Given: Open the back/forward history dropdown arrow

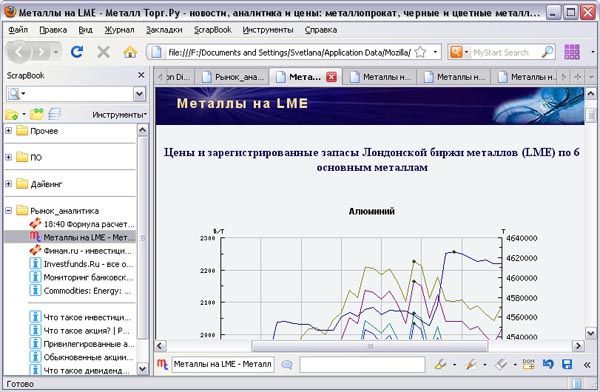Looking at the screenshot, I should coord(56,52).
